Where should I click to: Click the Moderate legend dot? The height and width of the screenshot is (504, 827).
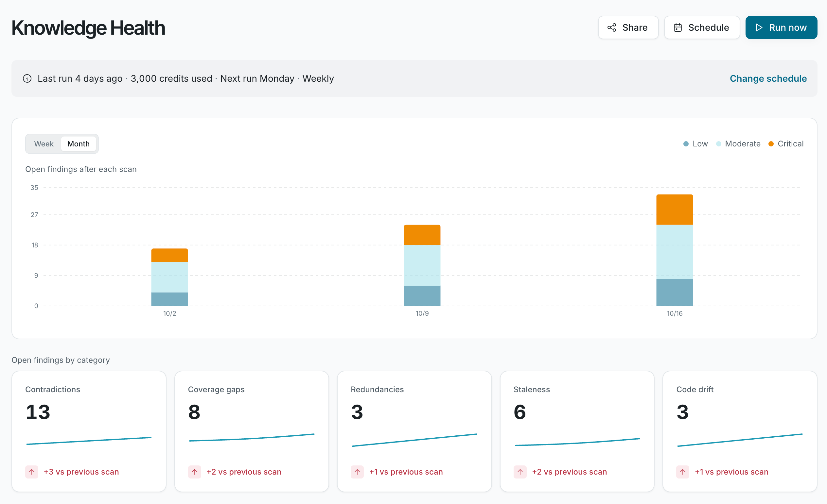coord(719,144)
